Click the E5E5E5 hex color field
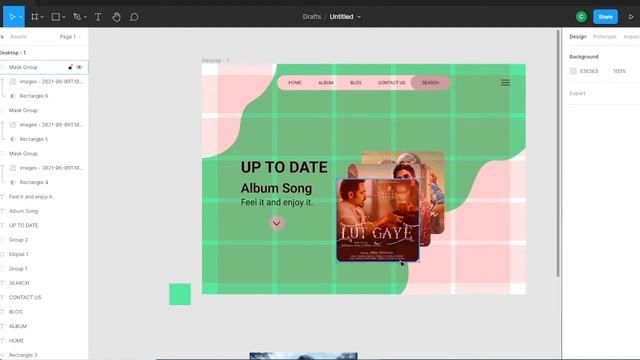This screenshot has height=360, width=640. pyautogui.click(x=589, y=71)
